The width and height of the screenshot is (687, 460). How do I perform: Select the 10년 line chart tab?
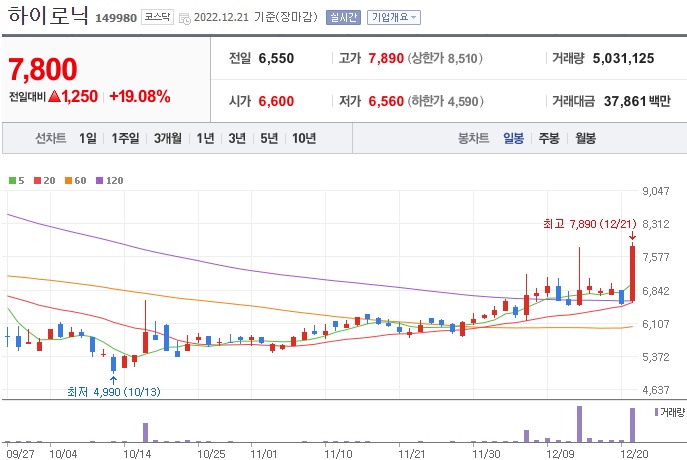click(x=304, y=138)
